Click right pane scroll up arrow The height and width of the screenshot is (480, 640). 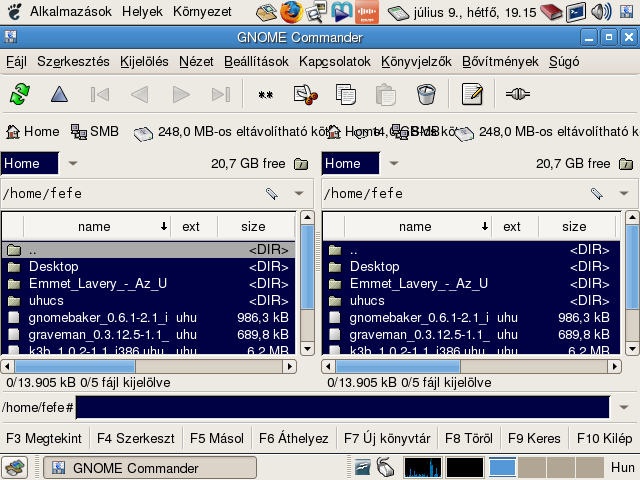pyautogui.click(x=632, y=218)
